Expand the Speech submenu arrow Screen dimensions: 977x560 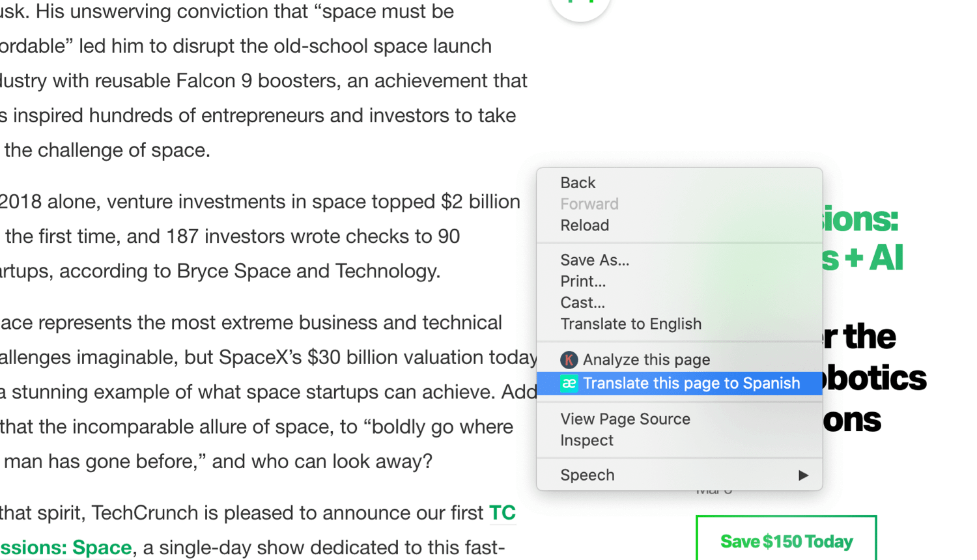tap(803, 475)
